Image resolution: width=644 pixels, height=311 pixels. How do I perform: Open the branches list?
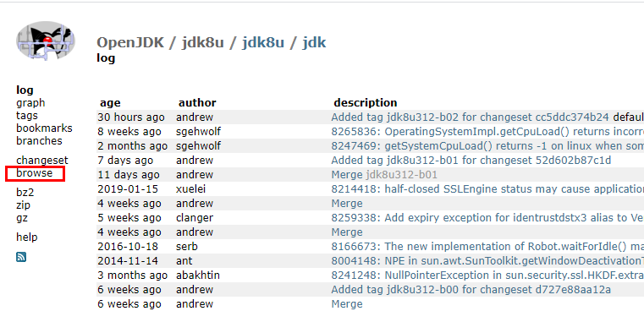pos(40,141)
